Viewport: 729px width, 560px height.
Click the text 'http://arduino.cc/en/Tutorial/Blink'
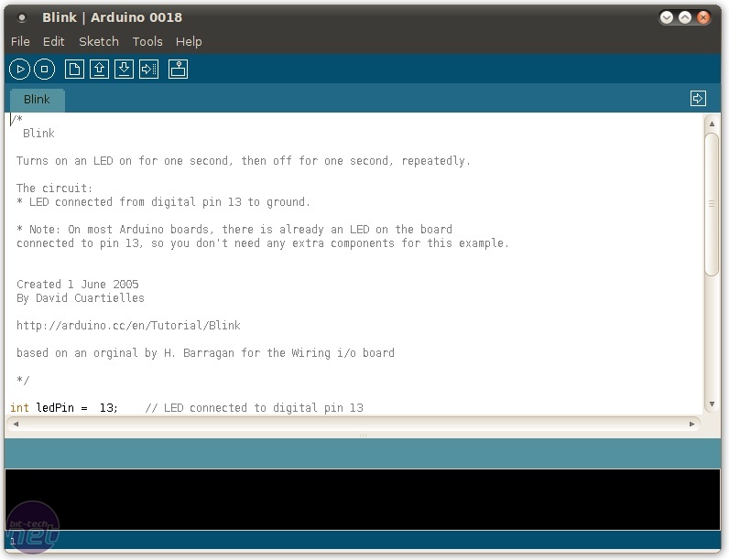[128, 326]
